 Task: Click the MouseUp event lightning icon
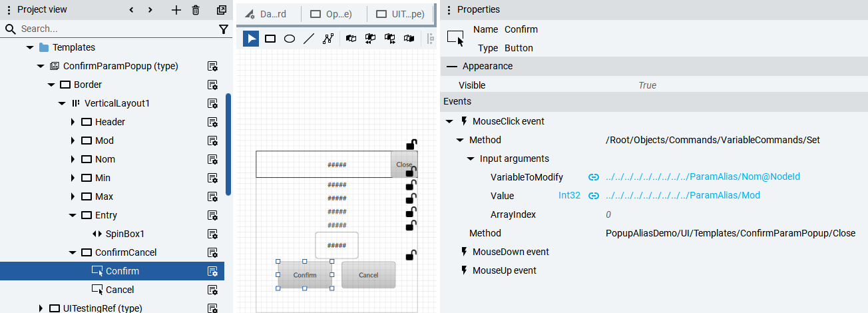(x=464, y=270)
